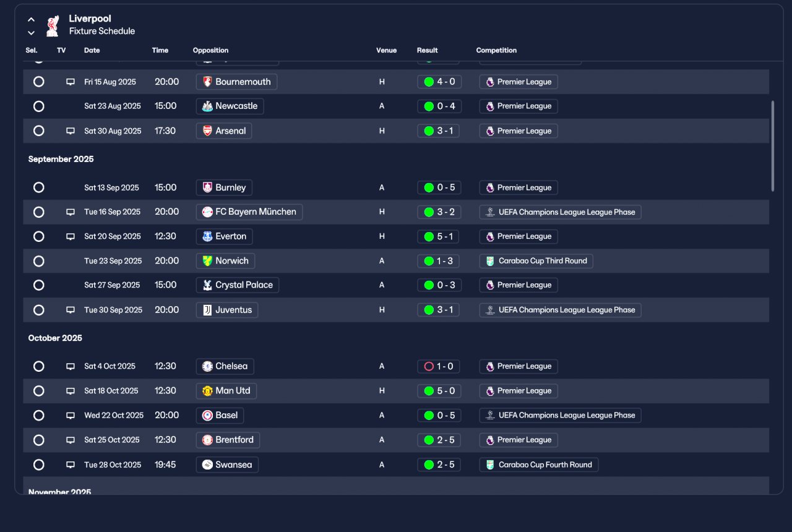Open the Basel opposition button

pos(220,415)
